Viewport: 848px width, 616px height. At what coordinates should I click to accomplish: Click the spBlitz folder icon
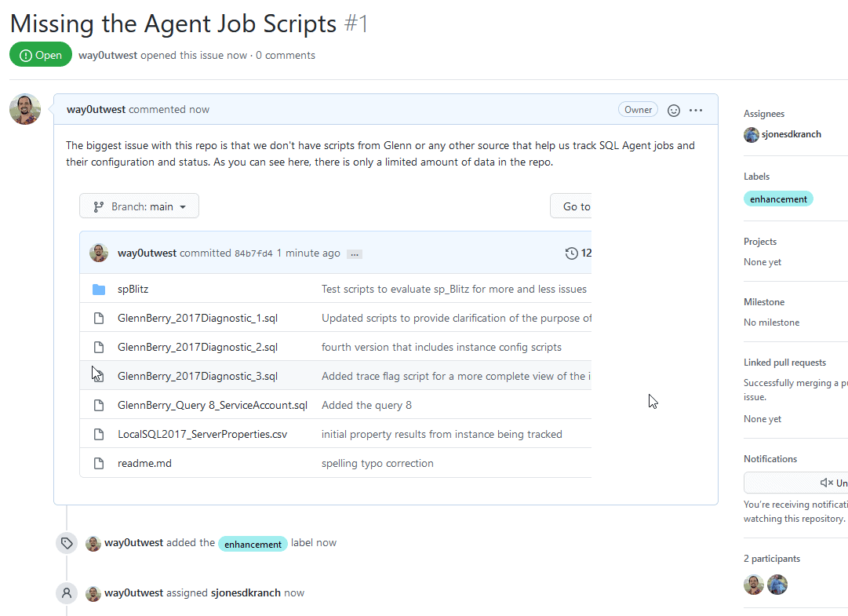coord(99,290)
